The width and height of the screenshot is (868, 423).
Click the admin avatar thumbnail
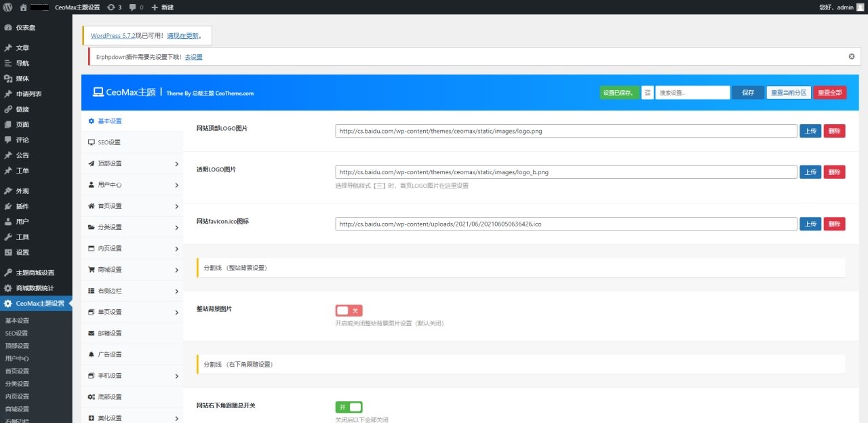[x=861, y=7]
